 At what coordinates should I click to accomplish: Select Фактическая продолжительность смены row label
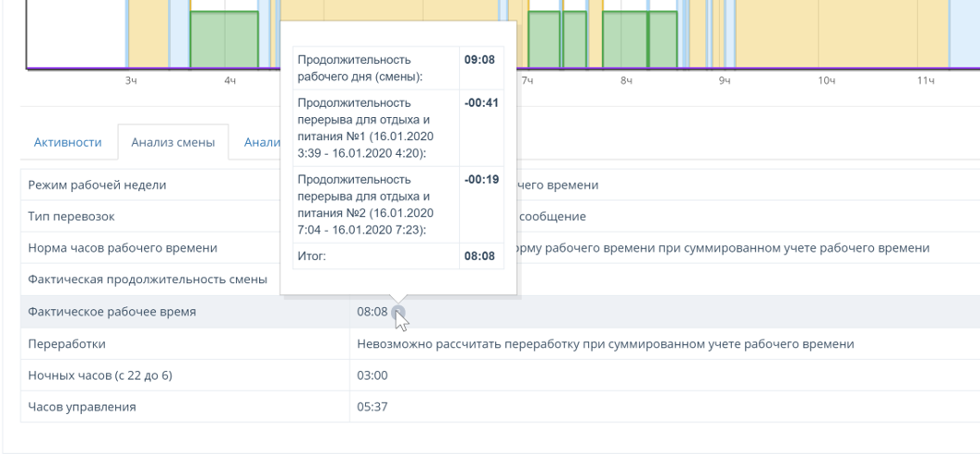[148, 280]
